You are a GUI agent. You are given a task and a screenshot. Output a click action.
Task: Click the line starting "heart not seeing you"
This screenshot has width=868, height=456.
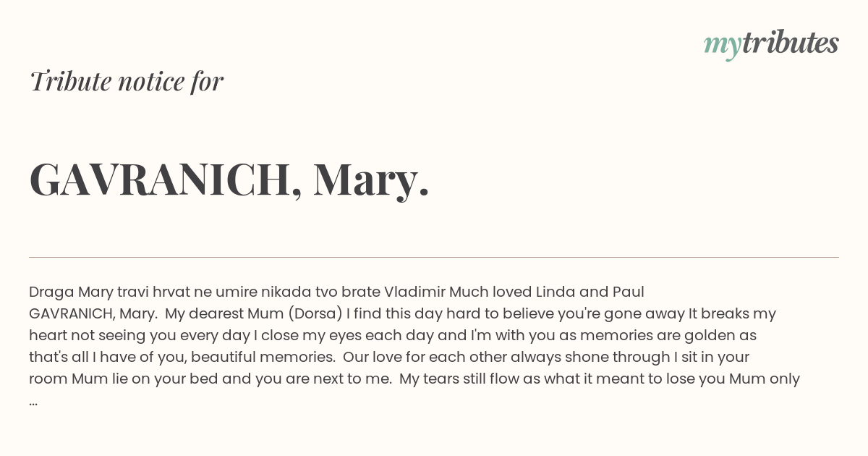[393, 335]
